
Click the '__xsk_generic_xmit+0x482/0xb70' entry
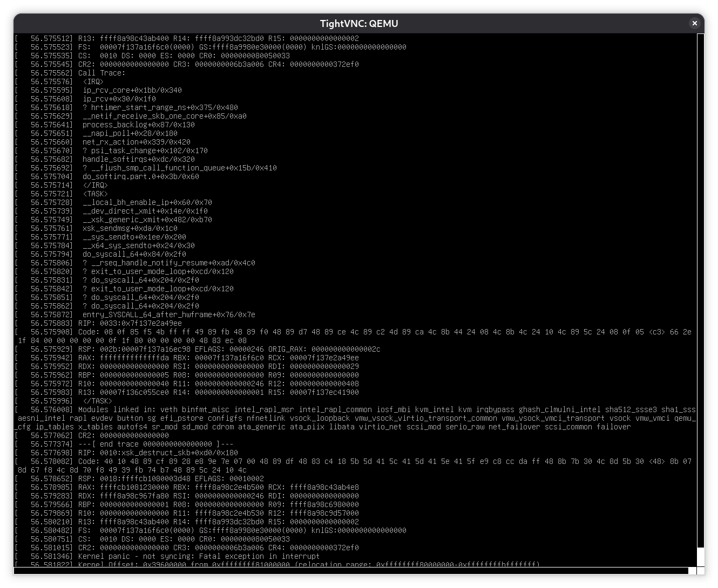coord(147,220)
